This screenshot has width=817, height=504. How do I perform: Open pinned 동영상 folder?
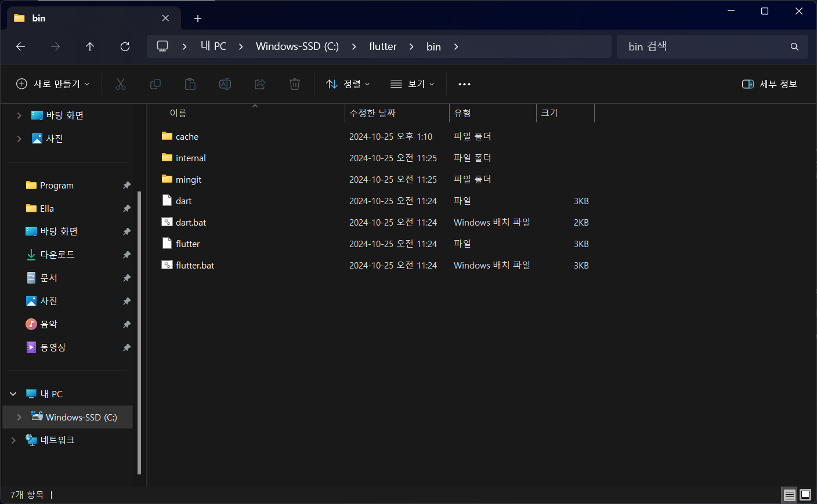[53, 347]
